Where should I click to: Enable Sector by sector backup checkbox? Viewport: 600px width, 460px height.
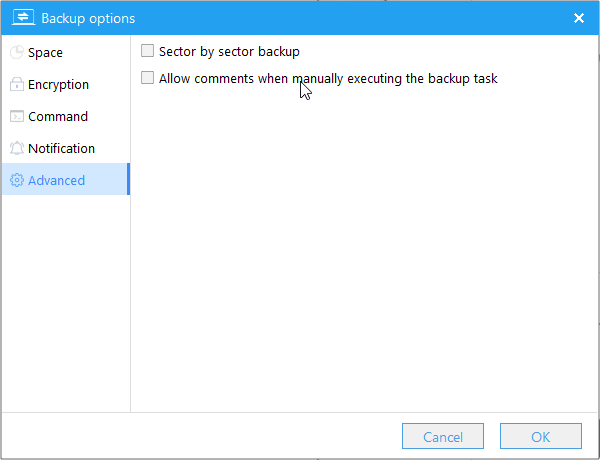point(148,51)
